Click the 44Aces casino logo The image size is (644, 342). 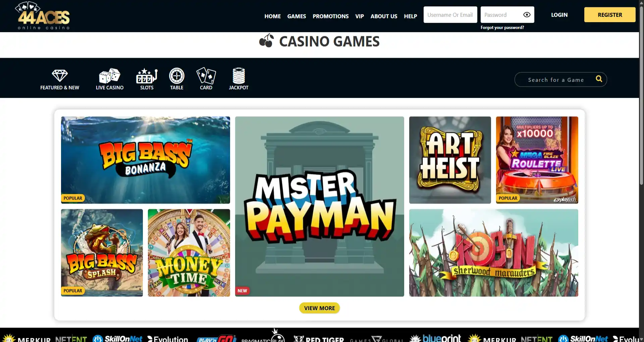click(43, 15)
